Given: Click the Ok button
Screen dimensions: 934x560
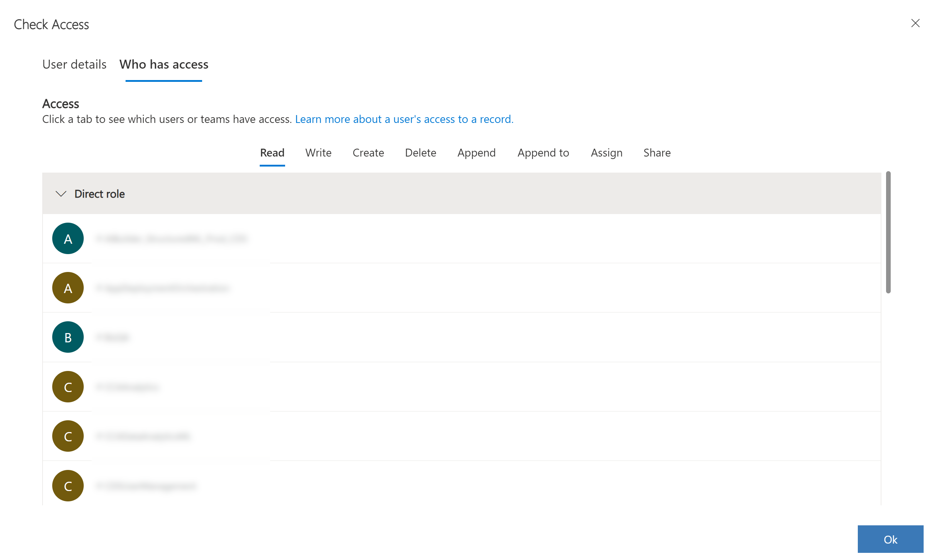Looking at the screenshot, I should pos(891,539).
